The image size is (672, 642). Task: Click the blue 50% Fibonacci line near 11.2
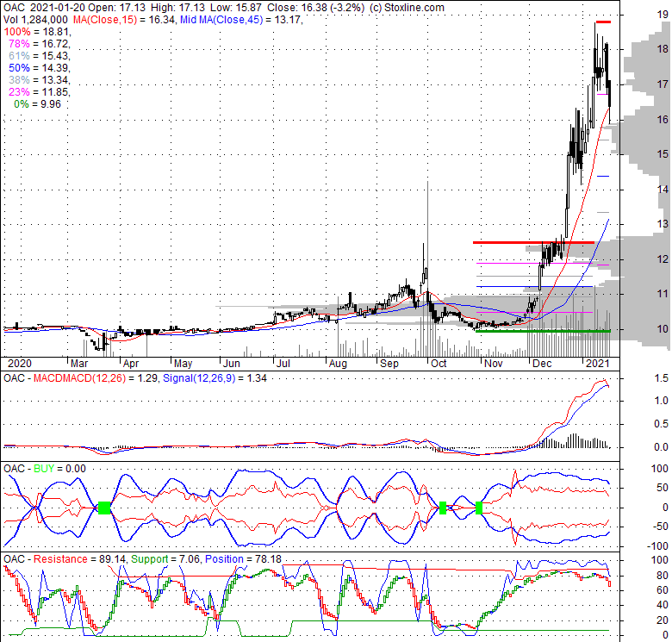click(535, 286)
